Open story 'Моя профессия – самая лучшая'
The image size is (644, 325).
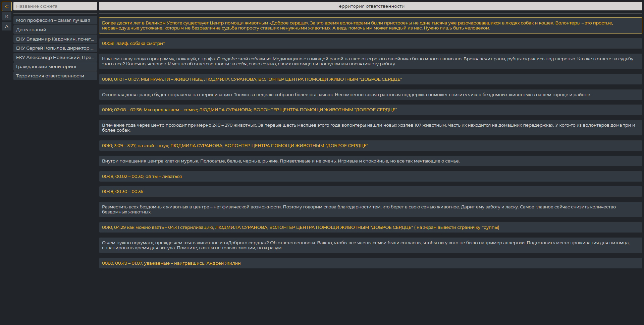pos(55,20)
